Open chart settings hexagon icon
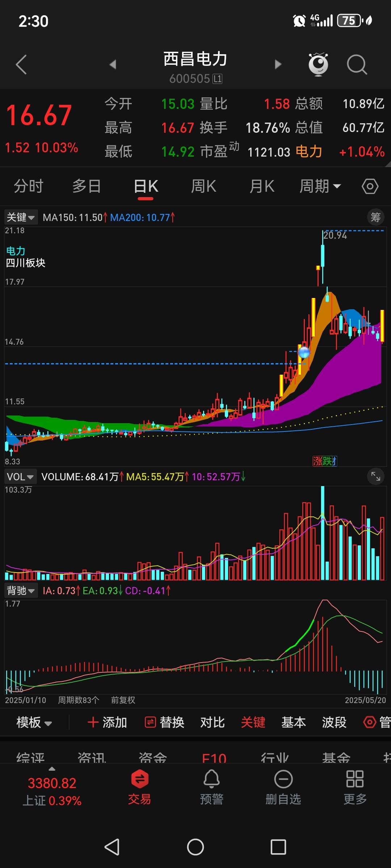 370,187
